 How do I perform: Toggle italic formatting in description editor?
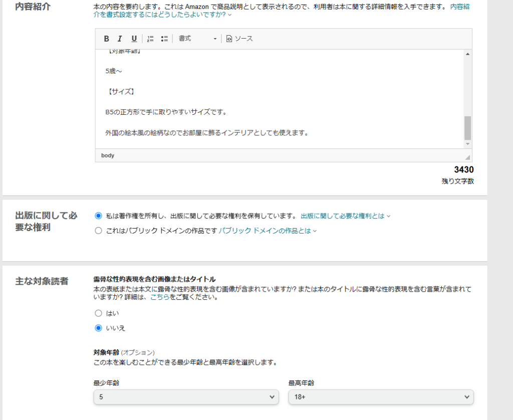(x=120, y=39)
